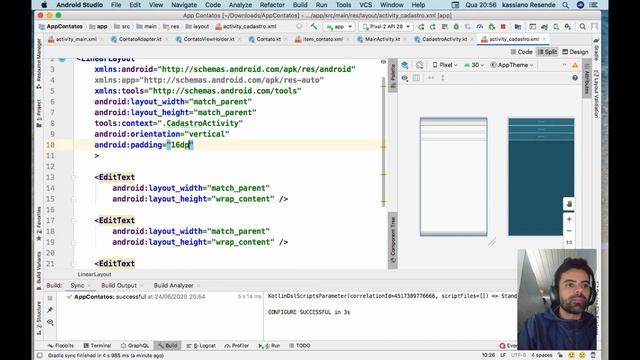Click the 1:1 zoom to fit icon
This screenshot has height=360, width=640.
click(x=569, y=242)
